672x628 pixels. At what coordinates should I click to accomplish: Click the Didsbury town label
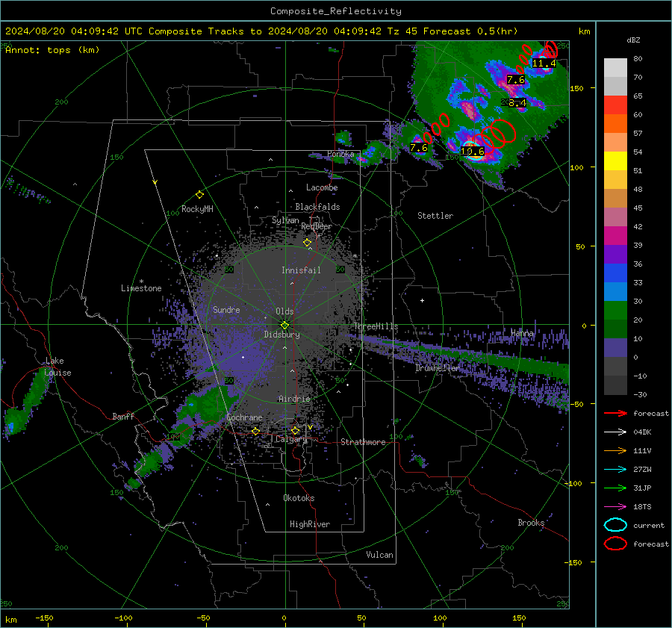coord(282,335)
